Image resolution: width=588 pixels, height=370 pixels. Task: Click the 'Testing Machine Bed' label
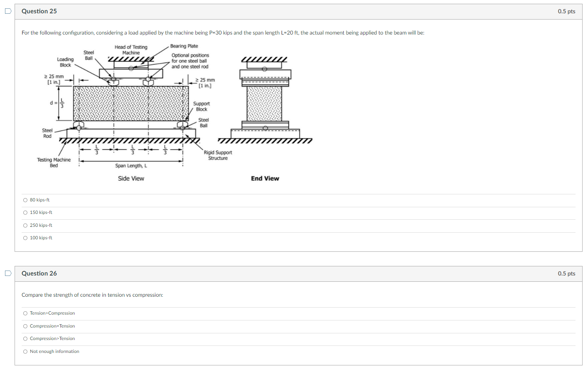coord(54,163)
